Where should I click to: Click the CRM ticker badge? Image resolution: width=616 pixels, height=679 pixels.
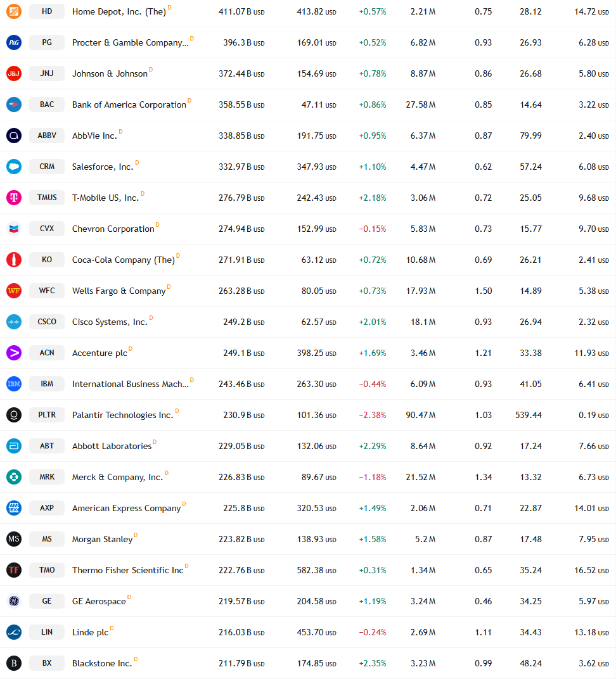point(47,167)
